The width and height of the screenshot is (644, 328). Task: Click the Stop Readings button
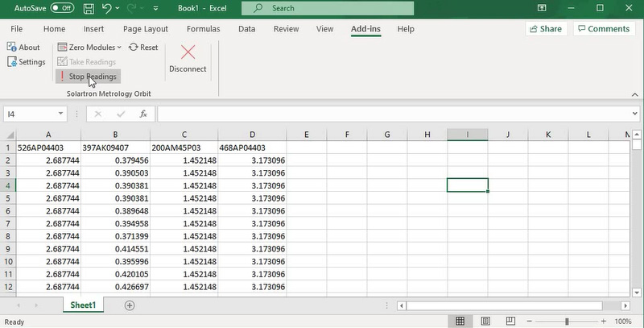tap(88, 77)
